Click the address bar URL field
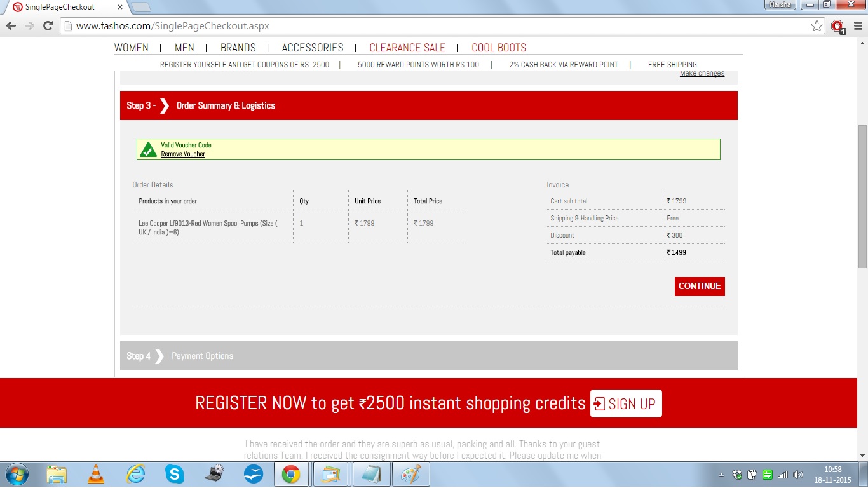 pyautogui.click(x=432, y=26)
